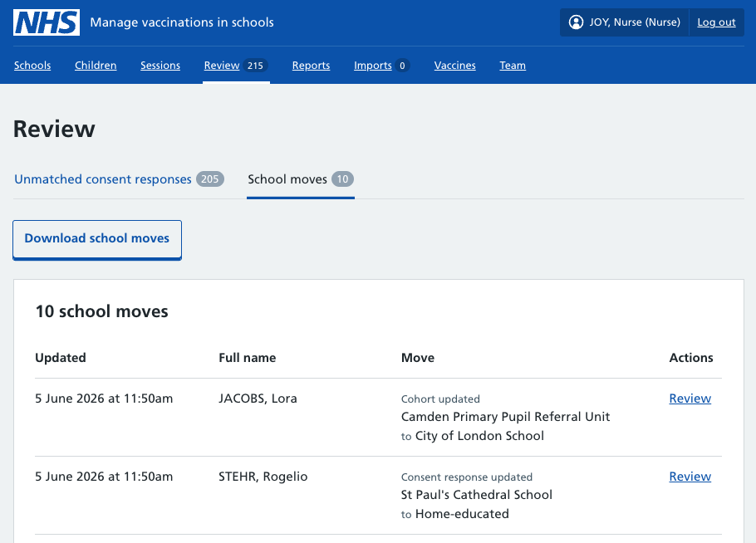Click the 215 count badge on Review
756x543 pixels.
(x=255, y=66)
